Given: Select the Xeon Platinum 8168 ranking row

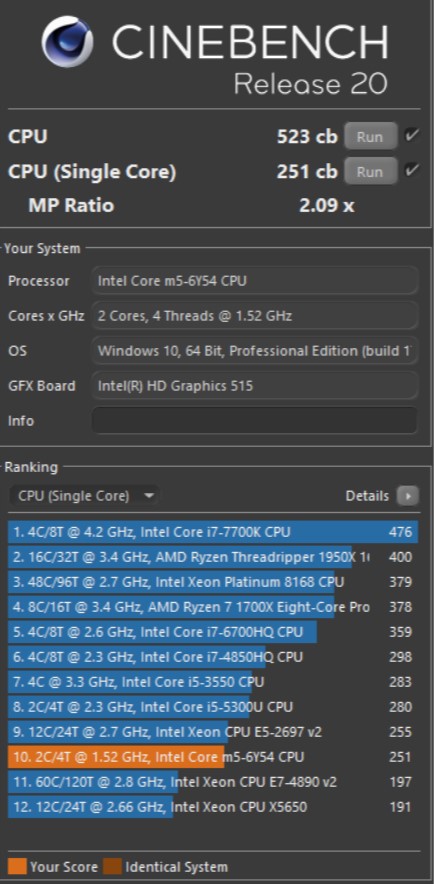Looking at the screenshot, I should tap(213, 582).
